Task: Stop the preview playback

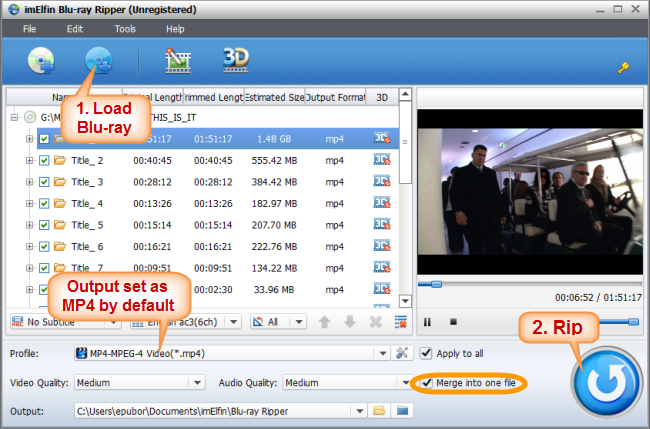Action: click(454, 322)
